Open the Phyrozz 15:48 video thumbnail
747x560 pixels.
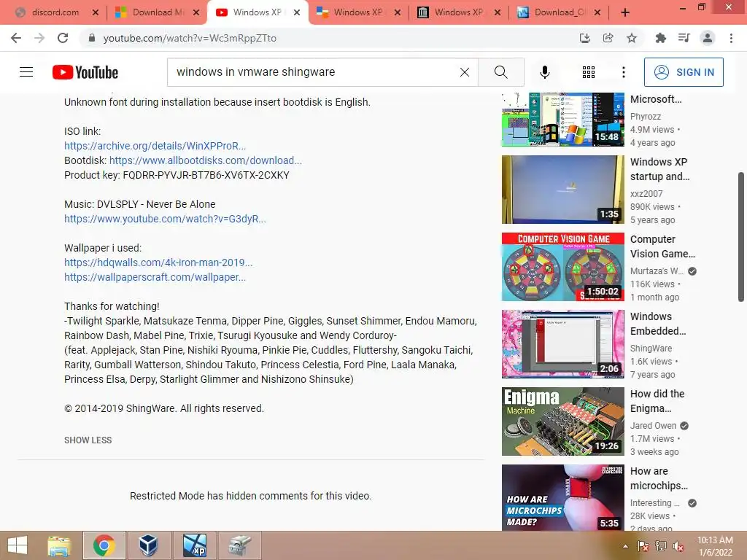coord(562,119)
